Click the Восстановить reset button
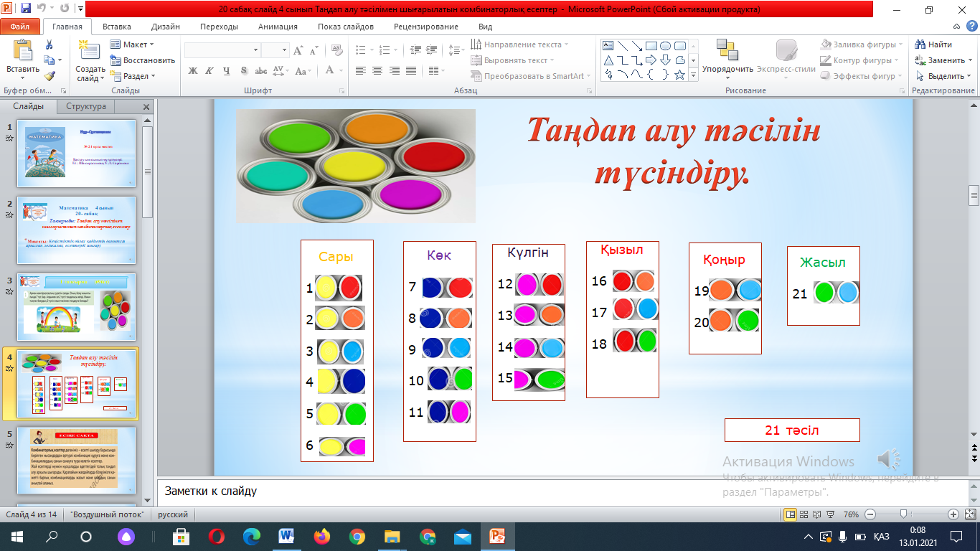The image size is (980, 551). 143,60
